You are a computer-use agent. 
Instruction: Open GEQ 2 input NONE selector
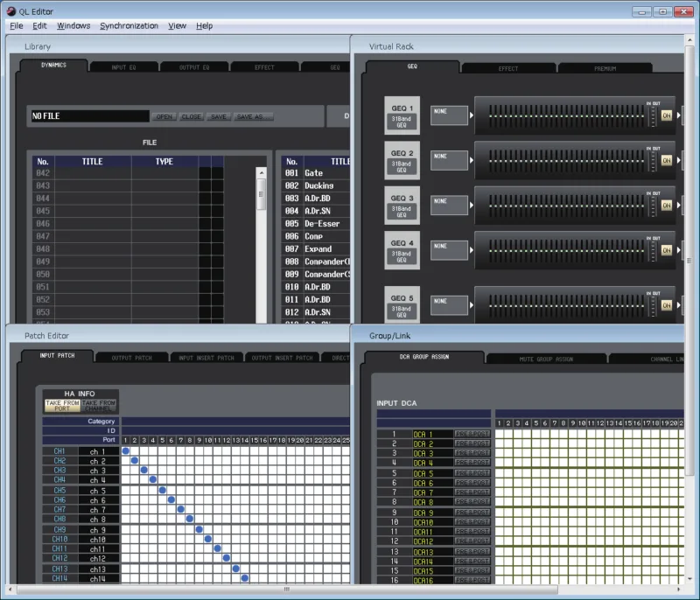coord(449,160)
